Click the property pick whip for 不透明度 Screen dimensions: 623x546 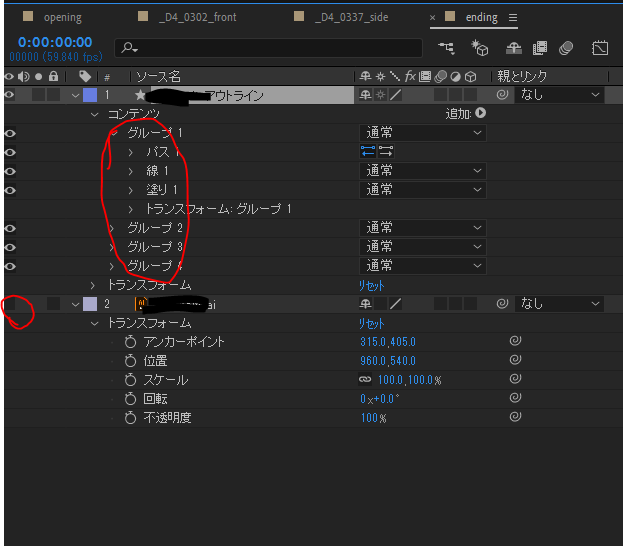point(515,416)
